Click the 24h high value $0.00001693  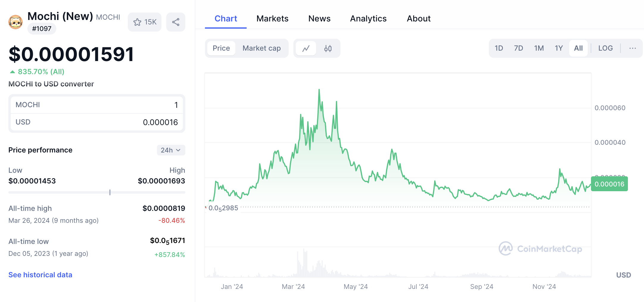click(x=161, y=181)
